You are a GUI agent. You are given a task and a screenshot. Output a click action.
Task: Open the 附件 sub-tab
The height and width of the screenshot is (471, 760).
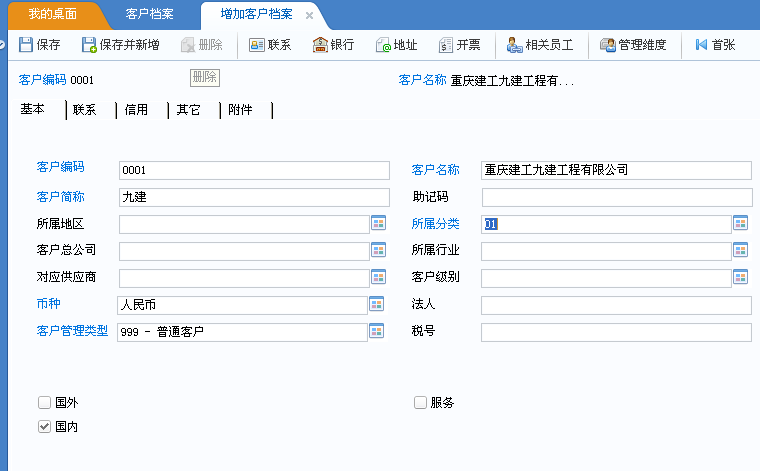click(240, 110)
